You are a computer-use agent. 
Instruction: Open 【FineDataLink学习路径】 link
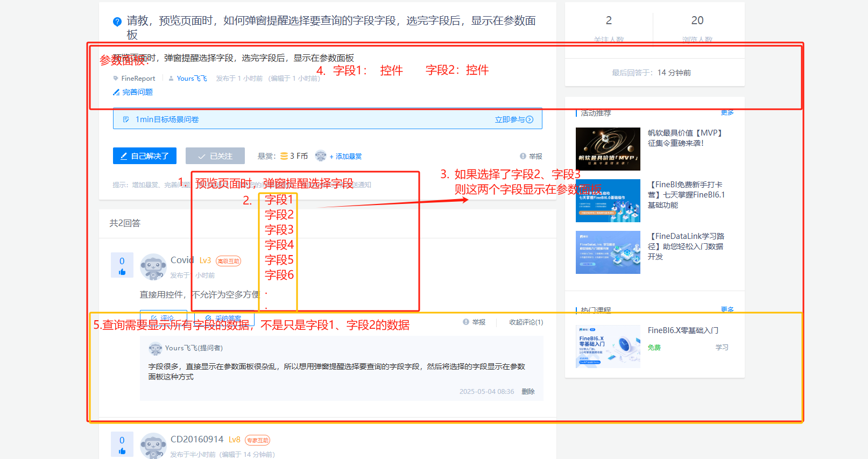[687, 246]
